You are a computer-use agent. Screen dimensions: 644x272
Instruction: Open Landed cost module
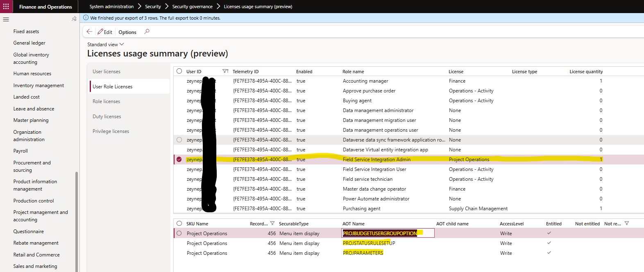[x=27, y=97]
